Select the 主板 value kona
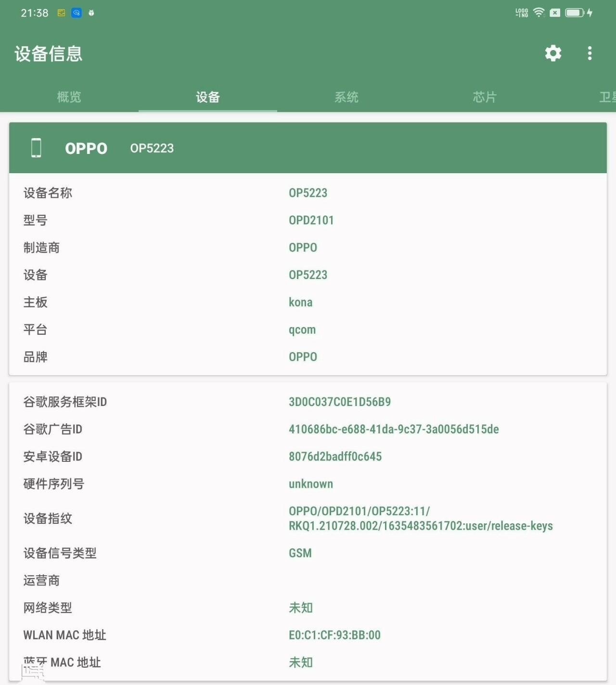Image resolution: width=616 pixels, height=685 pixels. 301,302
